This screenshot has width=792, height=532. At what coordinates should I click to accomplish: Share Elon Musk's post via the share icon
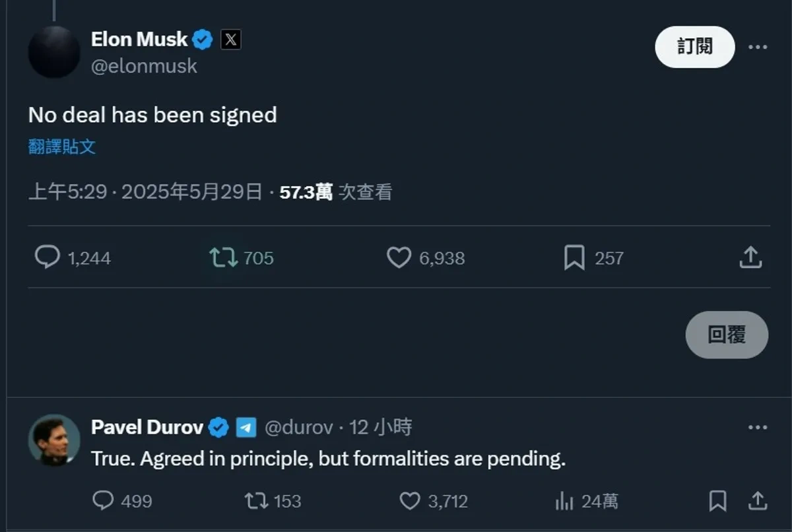(x=750, y=257)
